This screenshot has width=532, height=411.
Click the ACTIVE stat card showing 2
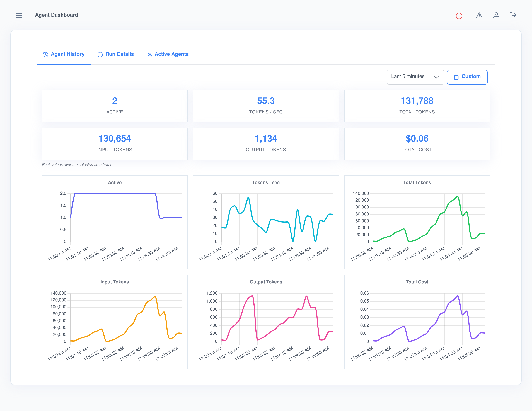[115, 106]
